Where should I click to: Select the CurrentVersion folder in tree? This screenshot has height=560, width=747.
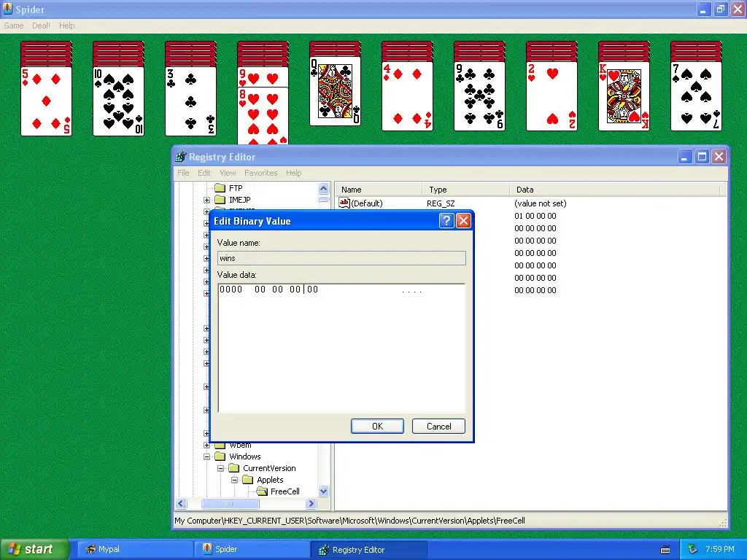click(x=269, y=469)
